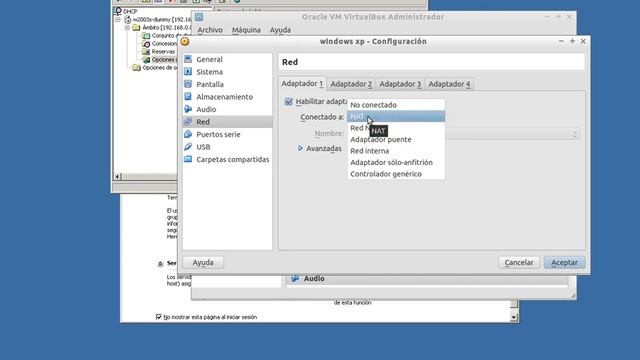This screenshot has height=360, width=640.
Task: Open the Audio settings category in sidebar
Action: click(227, 109)
